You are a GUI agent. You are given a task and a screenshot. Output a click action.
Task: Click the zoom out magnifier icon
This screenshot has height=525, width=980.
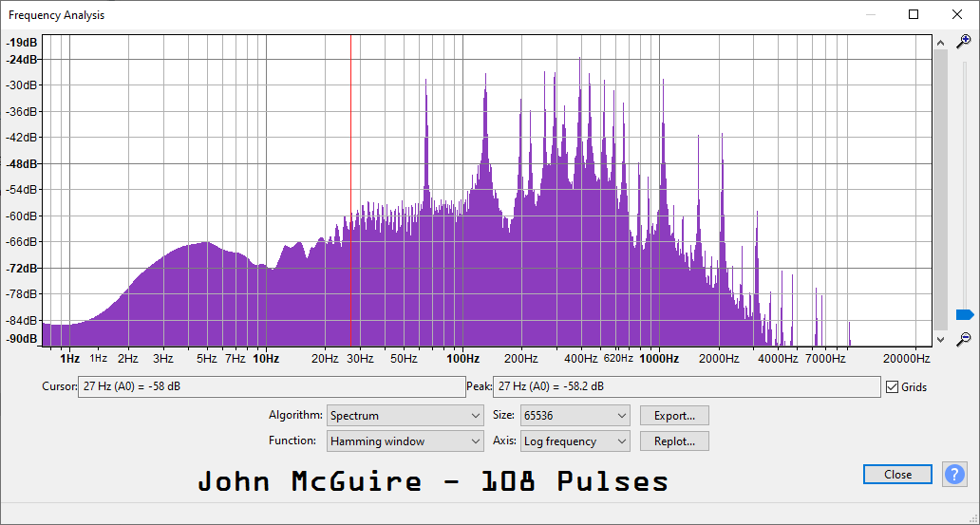[964, 339]
